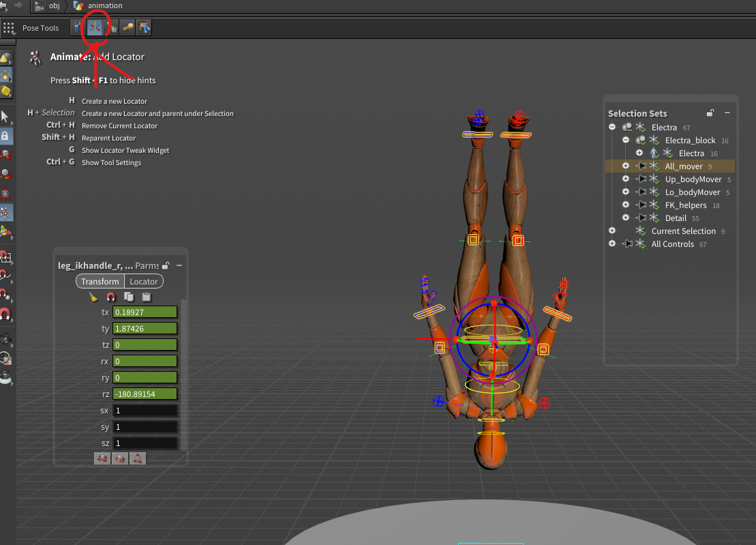The height and width of the screenshot is (545, 756).
Task: Click the Parms panel lock icon
Action: point(166,265)
